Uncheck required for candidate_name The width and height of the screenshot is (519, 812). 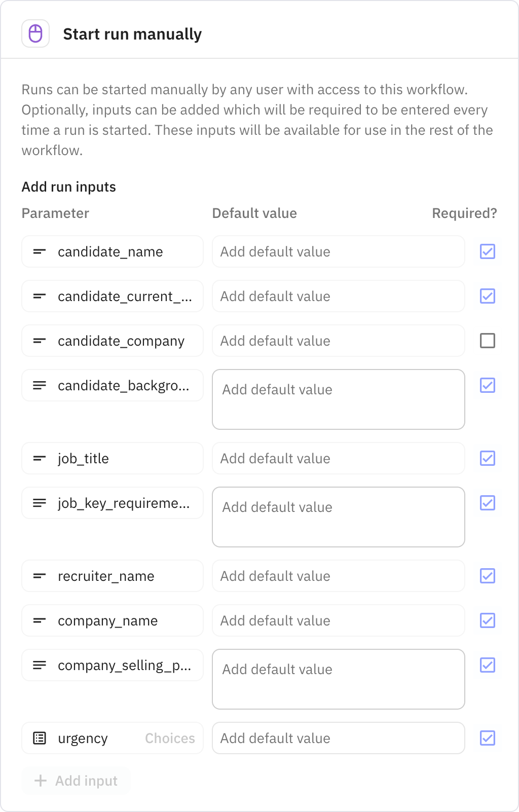488,252
